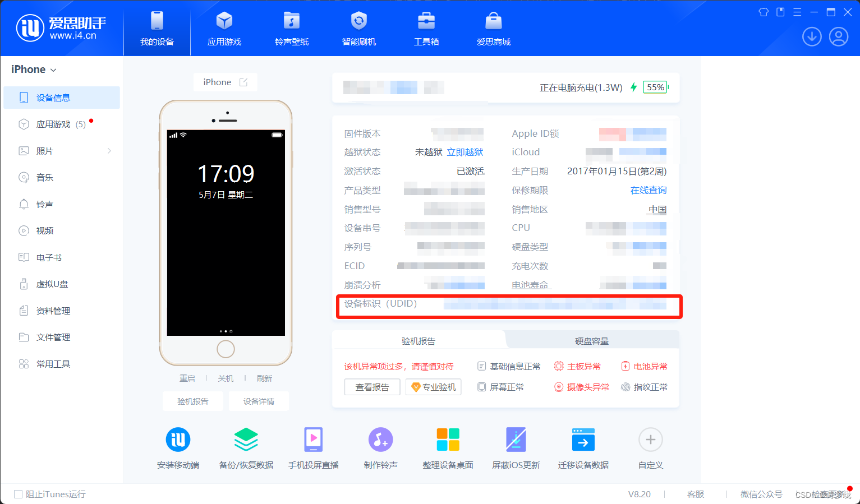Click the 屏幕正常 status item
Screen dimensions: 860x504
[501, 387]
